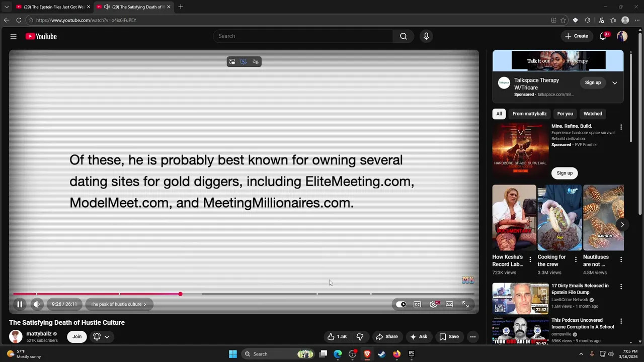The height and width of the screenshot is (362, 644).
Task: Dislike the video
Action: click(x=360, y=337)
